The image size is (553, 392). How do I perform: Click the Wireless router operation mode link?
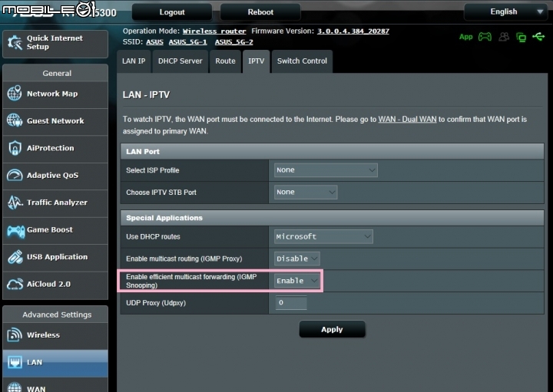click(214, 31)
